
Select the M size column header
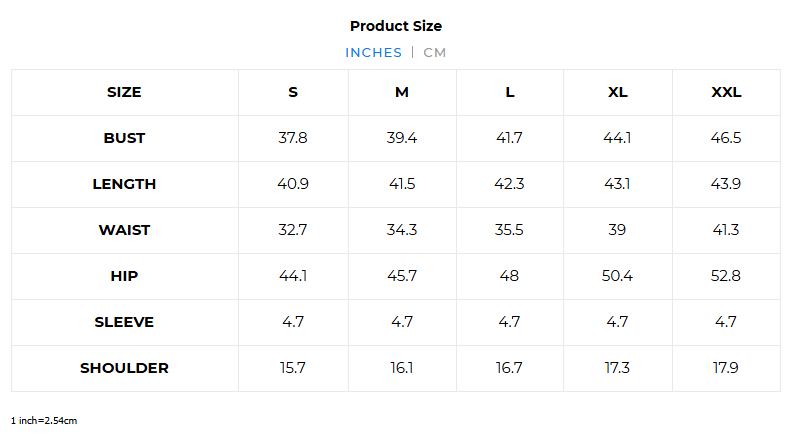pos(402,92)
